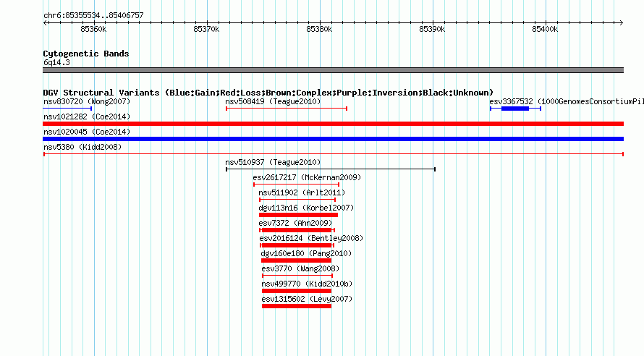The height and width of the screenshot is (356, 644).
Task: Select dgv160e180 (Pang2010) label
Action: click(306, 253)
